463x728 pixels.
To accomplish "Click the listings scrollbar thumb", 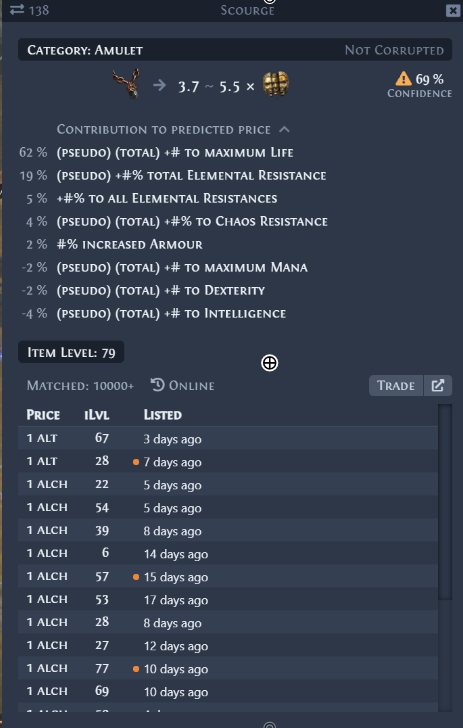I will [x=445, y=501].
